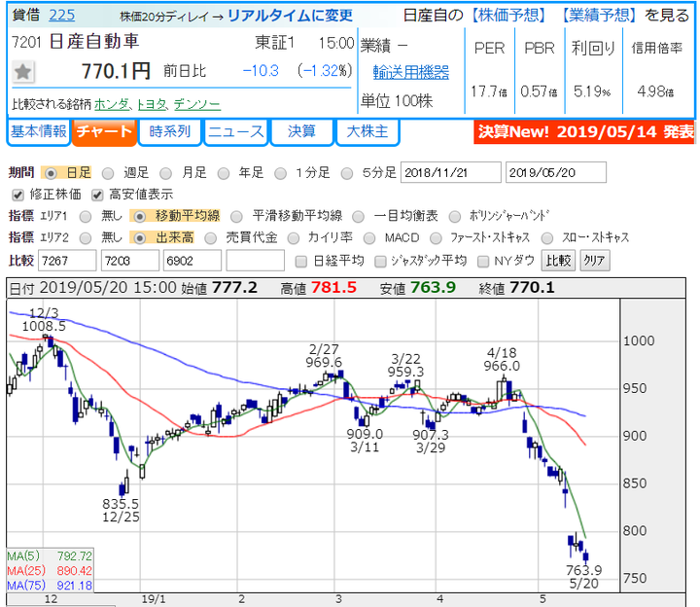Select 週足 period radio button
Screen dimensions: 700x607
tap(108, 173)
